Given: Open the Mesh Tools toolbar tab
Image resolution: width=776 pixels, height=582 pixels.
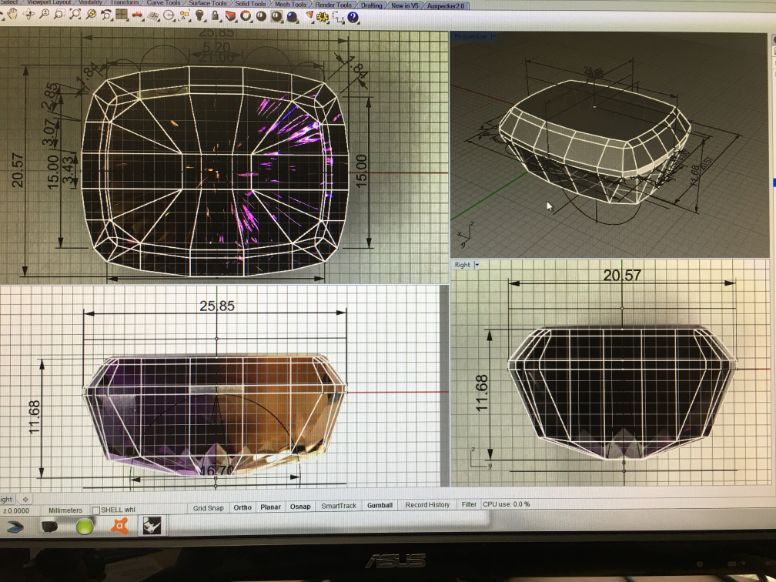Looking at the screenshot, I should click(290, 4).
